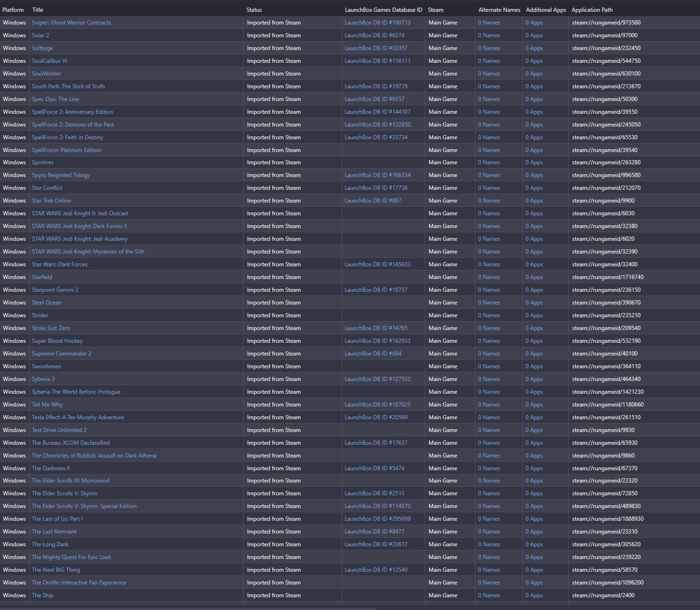700x610 pixels.
Task: Open Syberia 3 title link
Action: 43,379
